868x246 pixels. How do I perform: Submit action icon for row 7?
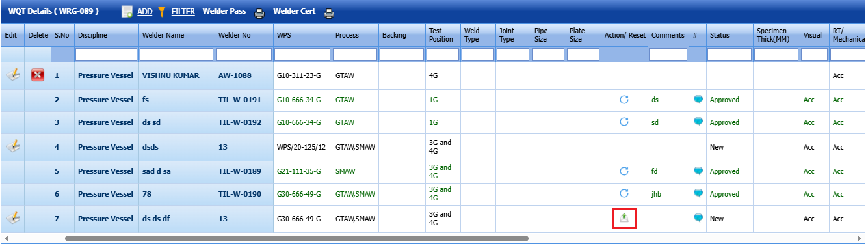pyautogui.click(x=624, y=218)
